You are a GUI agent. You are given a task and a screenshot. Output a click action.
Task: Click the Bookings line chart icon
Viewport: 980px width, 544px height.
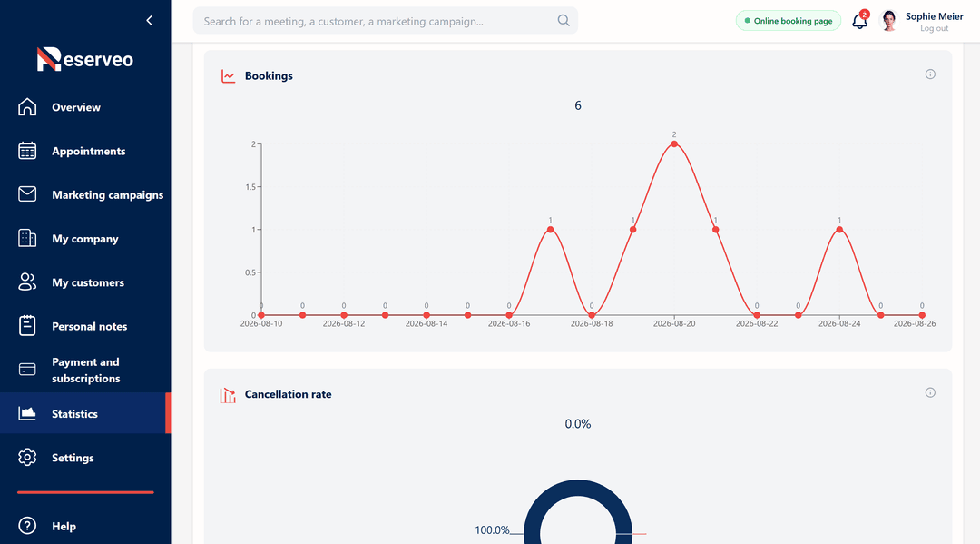[x=228, y=76]
